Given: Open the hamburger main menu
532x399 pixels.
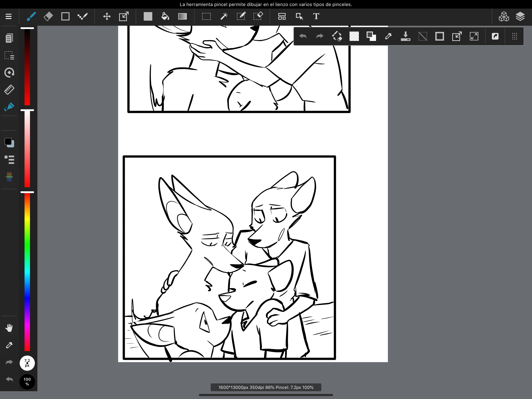Looking at the screenshot, I should point(9,16).
